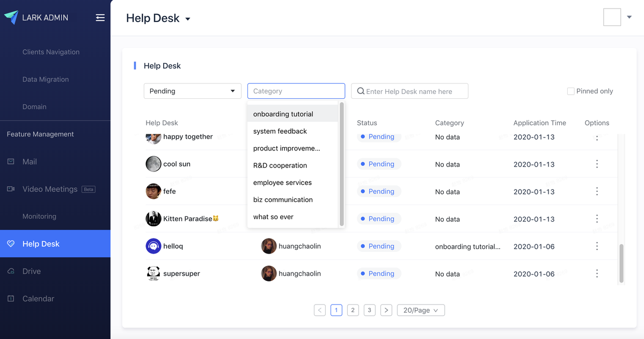Click the next page arrow button
Screen dimensions: 644x339
pyautogui.click(x=386, y=310)
